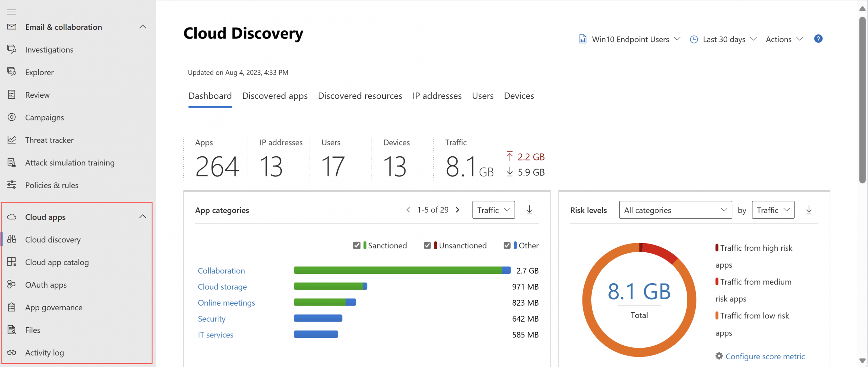
Task: Open Threat tracker from the navigation pane
Action: [49, 140]
